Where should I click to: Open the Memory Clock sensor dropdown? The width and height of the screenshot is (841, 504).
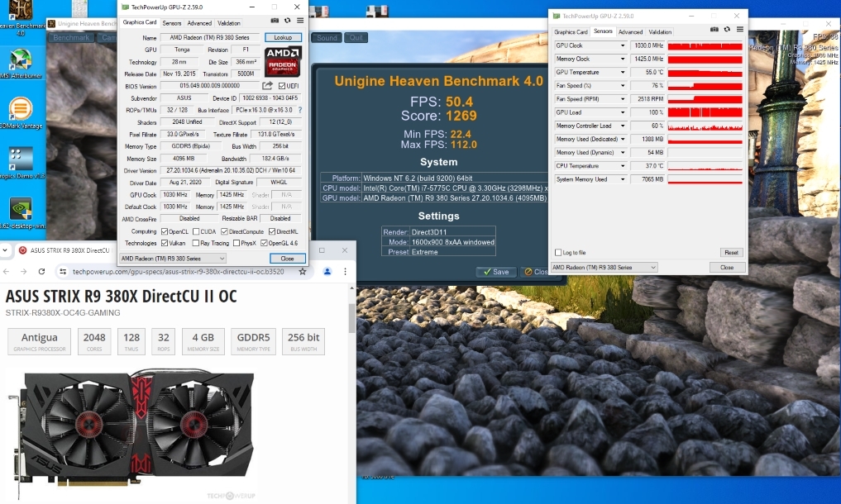pyautogui.click(x=622, y=59)
